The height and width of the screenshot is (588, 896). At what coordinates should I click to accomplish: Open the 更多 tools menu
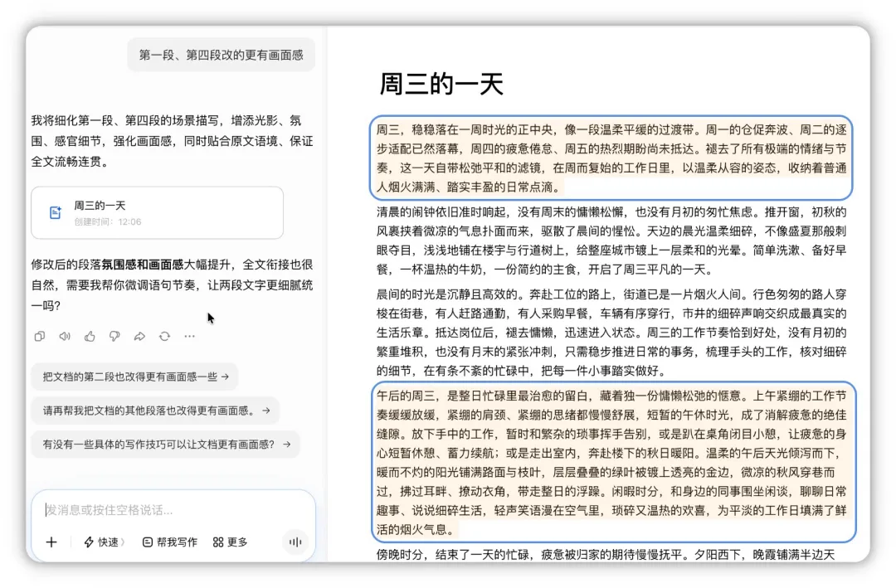click(x=231, y=542)
